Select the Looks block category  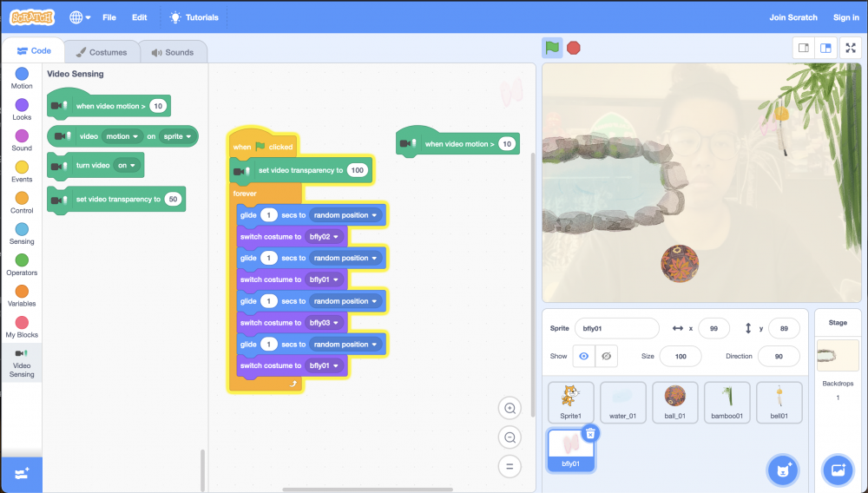pyautogui.click(x=22, y=109)
